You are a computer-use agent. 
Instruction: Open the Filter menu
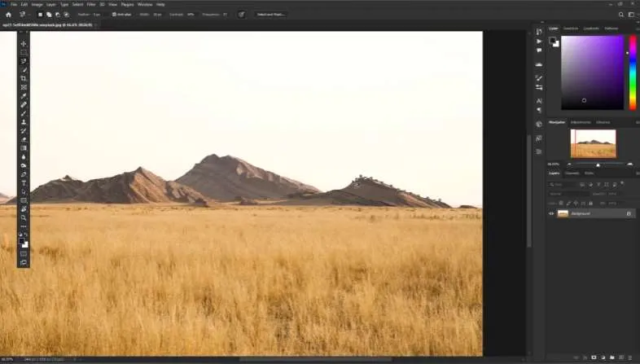(x=90, y=4)
